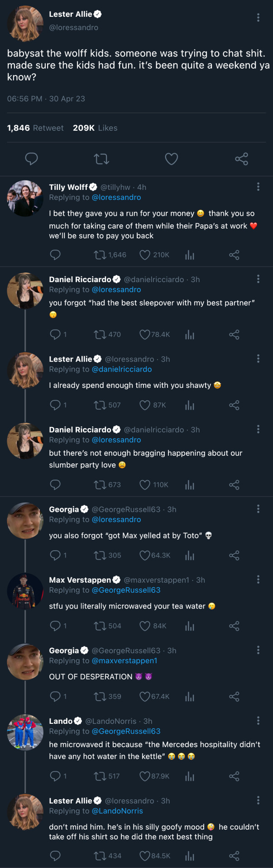273x868 pixels.
Task: Retweet the main babysat tweet
Action: 101,159
